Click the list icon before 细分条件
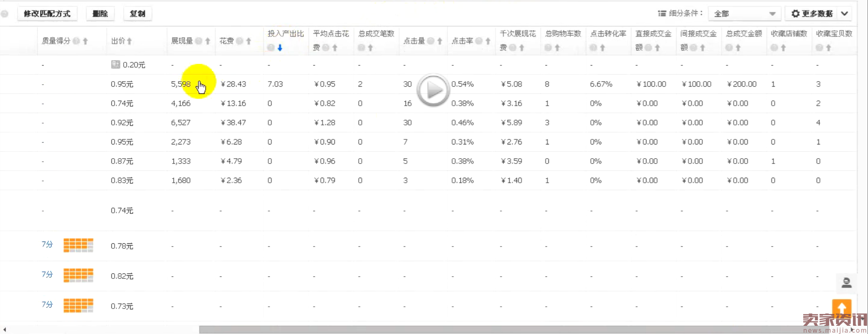 coord(662,14)
